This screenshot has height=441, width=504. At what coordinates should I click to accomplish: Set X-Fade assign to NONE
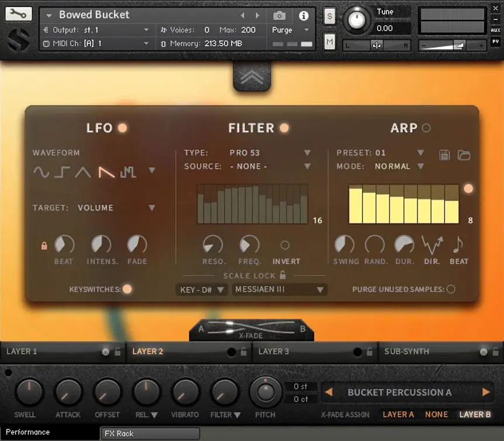coord(437,415)
